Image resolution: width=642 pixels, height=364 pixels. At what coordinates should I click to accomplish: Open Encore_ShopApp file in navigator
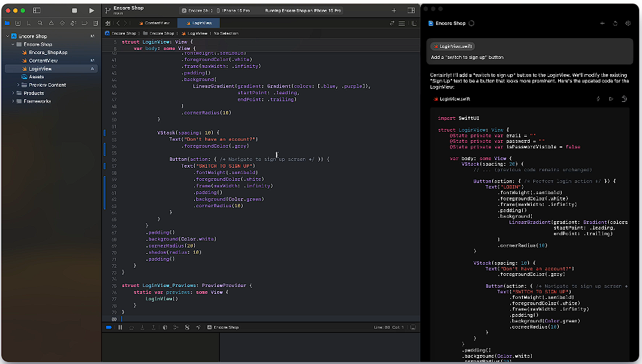click(47, 52)
